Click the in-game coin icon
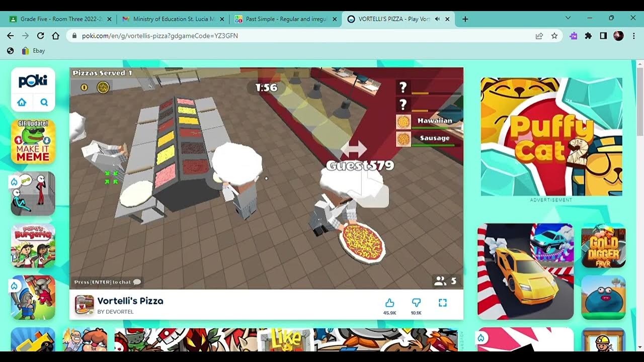 (84, 87)
